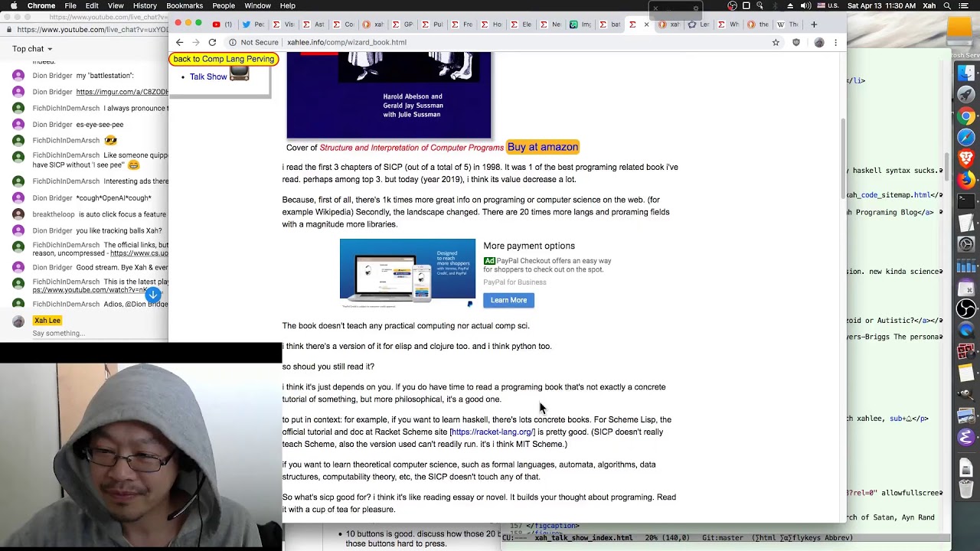The height and width of the screenshot is (551, 980).
Task: Click the forward navigation arrow
Action: [x=195, y=43]
